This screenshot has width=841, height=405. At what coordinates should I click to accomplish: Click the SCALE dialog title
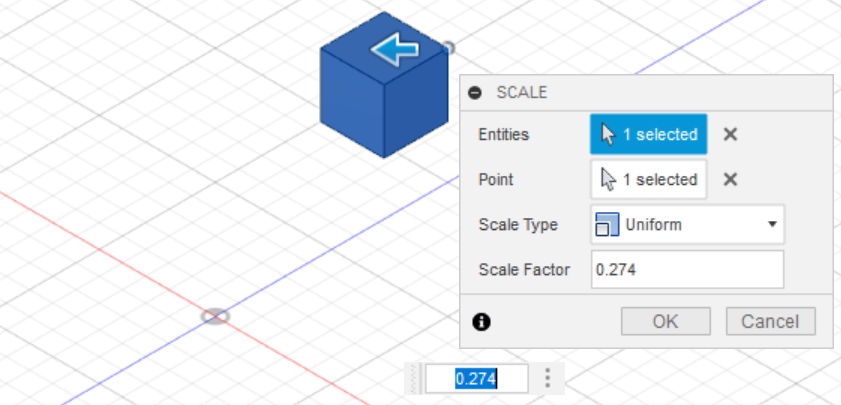pos(522,93)
